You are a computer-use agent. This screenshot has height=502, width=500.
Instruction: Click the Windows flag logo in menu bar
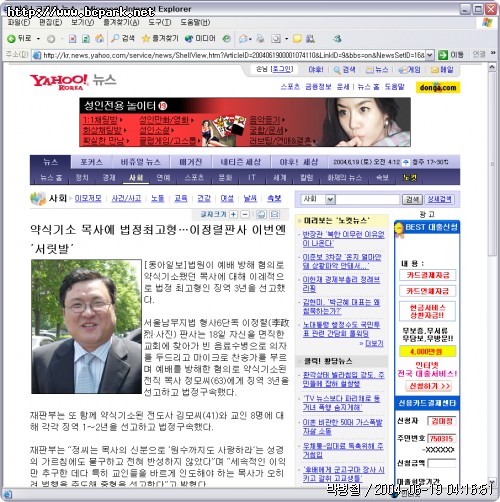point(487,23)
